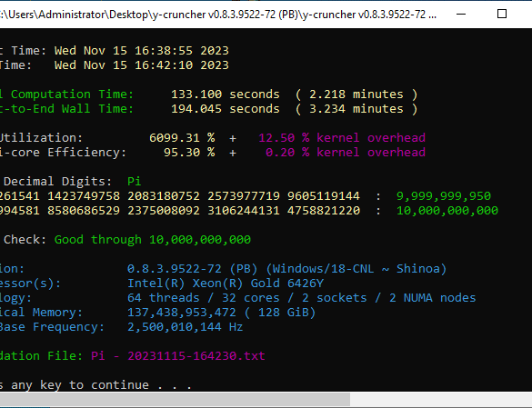This screenshot has width=532, height=408.
Task: Click the y-cruncher window title bar path
Action: [x=218, y=15]
